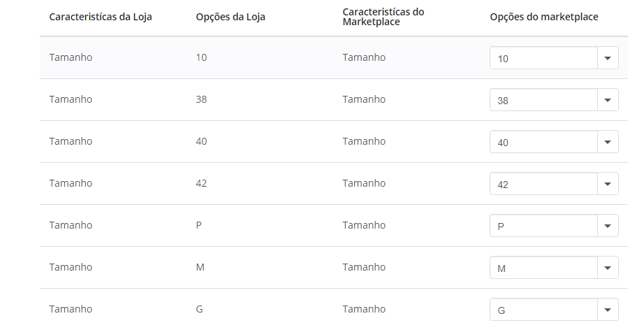This screenshot has height=330, width=644.
Task: Click the Caracteristícas da Loja column header
Action: pyautogui.click(x=101, y=17)
